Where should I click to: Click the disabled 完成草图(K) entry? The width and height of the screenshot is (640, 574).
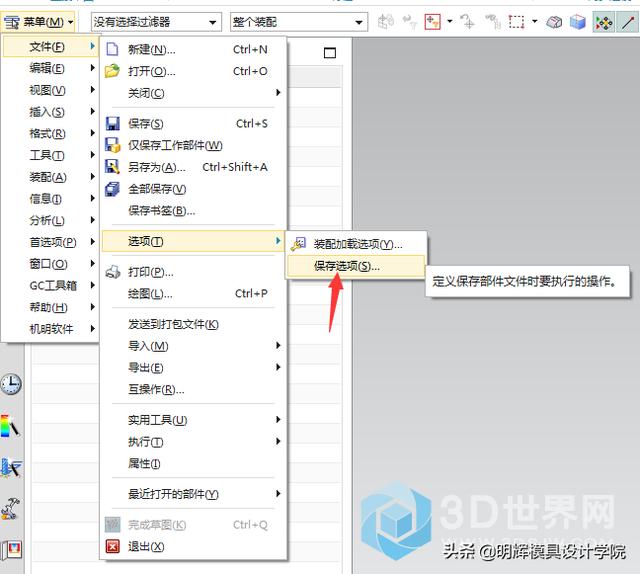coord(193,525)
